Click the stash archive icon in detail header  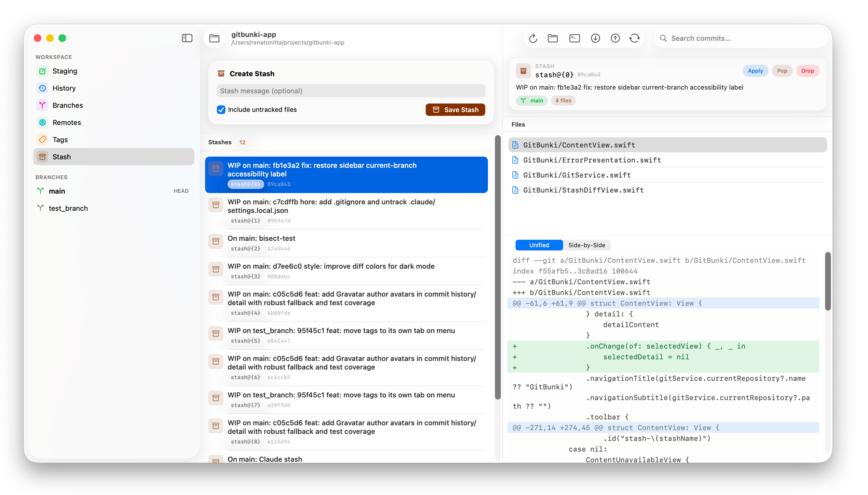(523, 71)
